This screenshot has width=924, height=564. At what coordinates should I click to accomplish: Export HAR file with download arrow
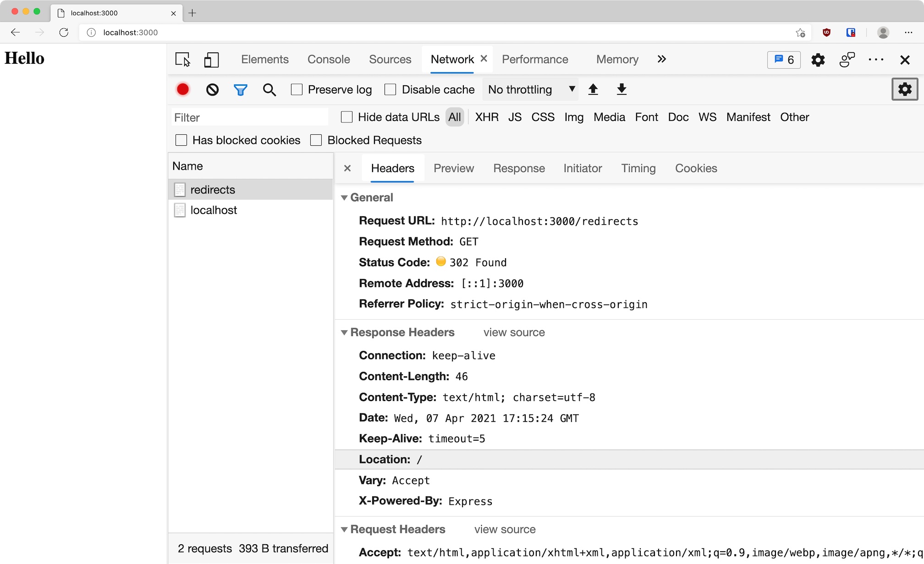click(x=621, y=89)
